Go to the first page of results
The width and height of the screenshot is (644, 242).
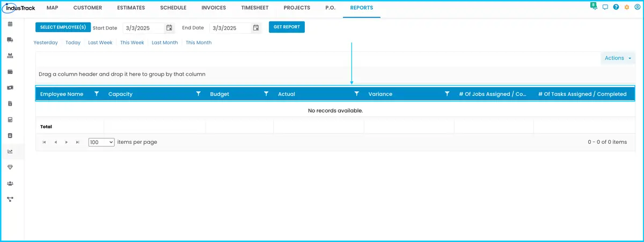(x=45, y=142)
